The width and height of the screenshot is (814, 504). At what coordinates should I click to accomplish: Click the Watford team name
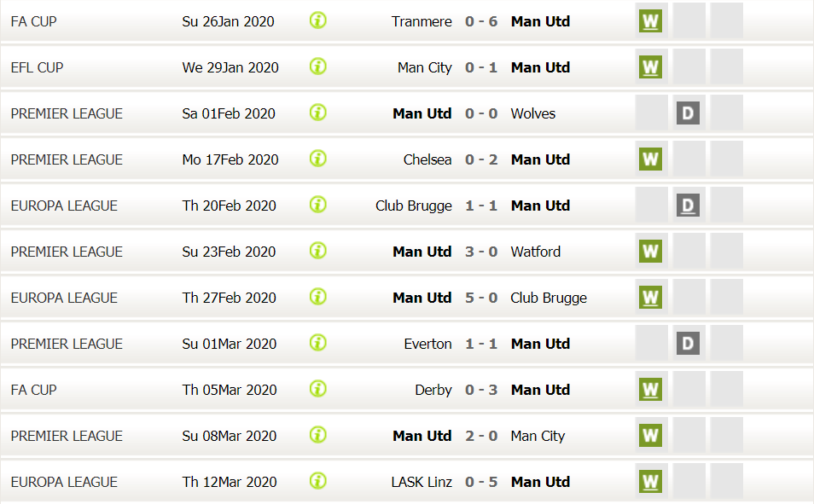(x=535, y=252)
